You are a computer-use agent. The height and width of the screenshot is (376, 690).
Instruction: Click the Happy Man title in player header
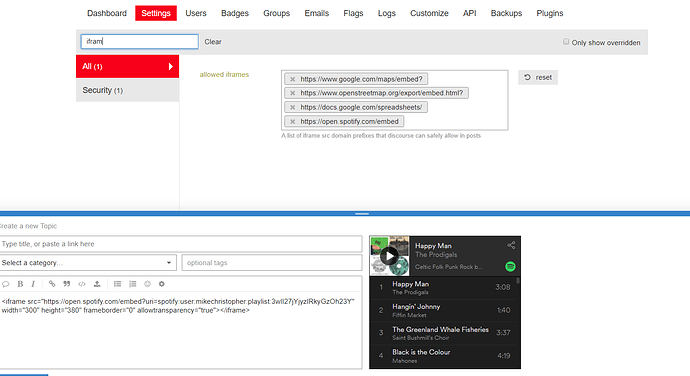(x=433, y=246)
